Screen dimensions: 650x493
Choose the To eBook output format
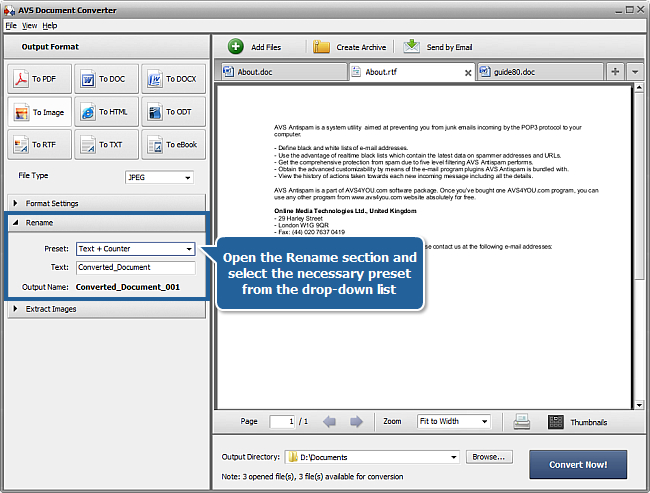click(173, 145)
